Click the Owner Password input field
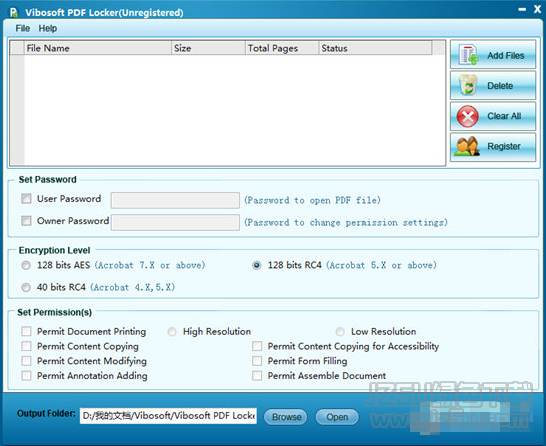 coord(175,222)
